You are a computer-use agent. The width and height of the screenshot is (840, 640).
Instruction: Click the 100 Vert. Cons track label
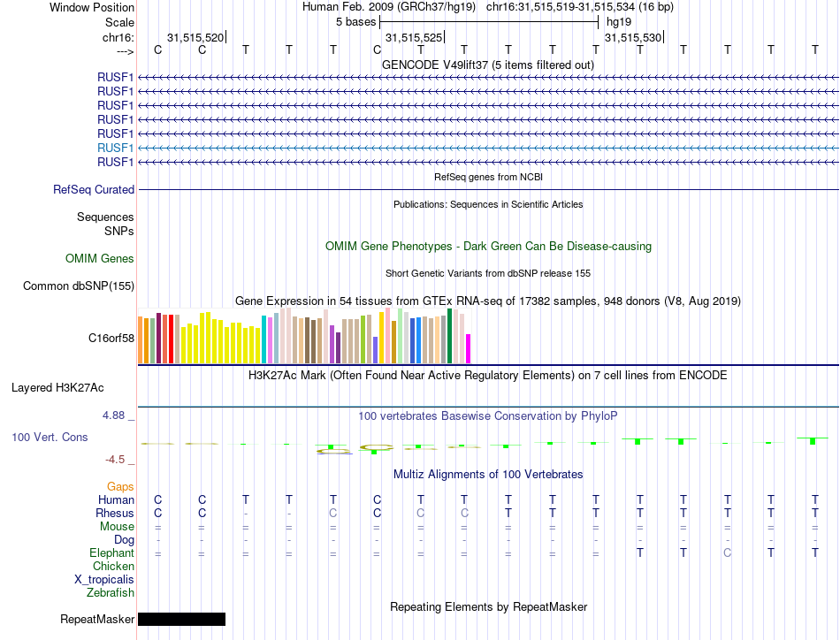coord(50,437)
